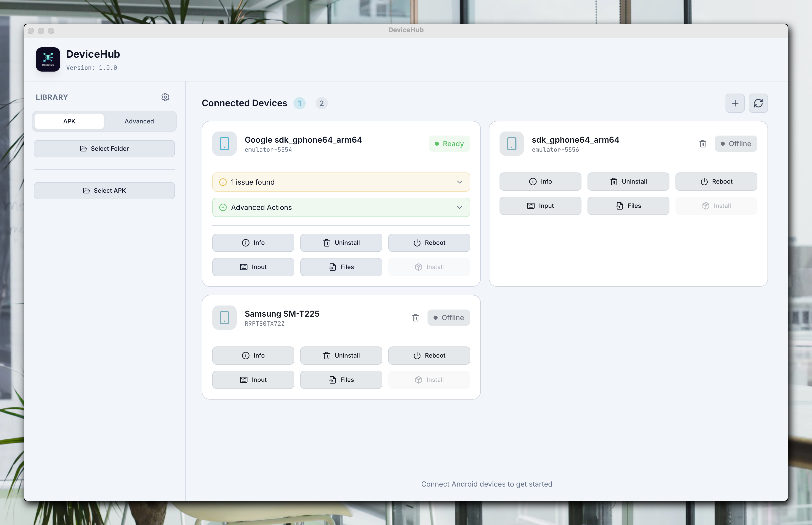Screen dimensions: 812x525
Task: Click the device icon for emulator-5554
Action: point(224,144)
